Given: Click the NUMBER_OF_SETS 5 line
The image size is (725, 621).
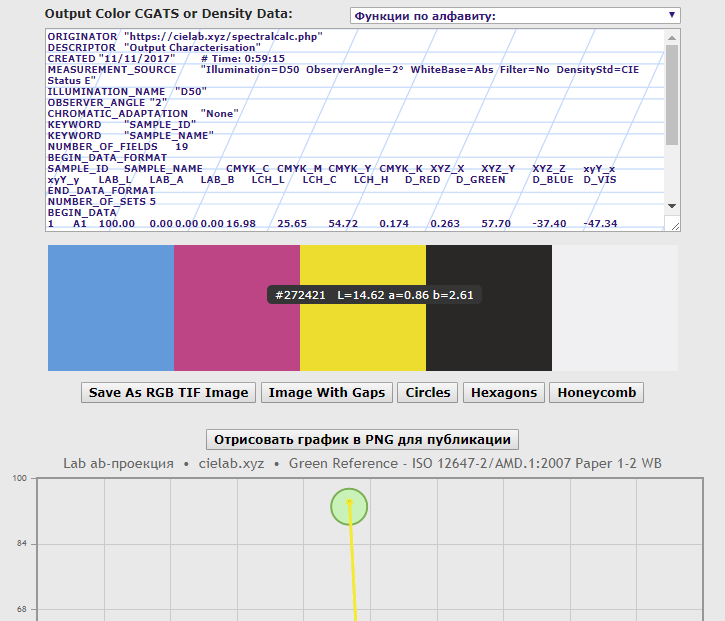Looking at the screenshot, I should point(102,202).
